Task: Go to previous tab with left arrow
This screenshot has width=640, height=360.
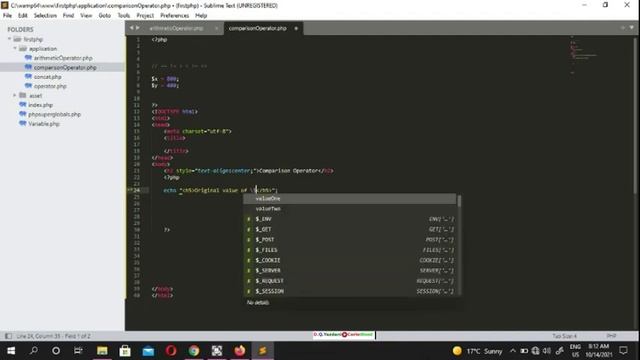Action: [131, 28]
